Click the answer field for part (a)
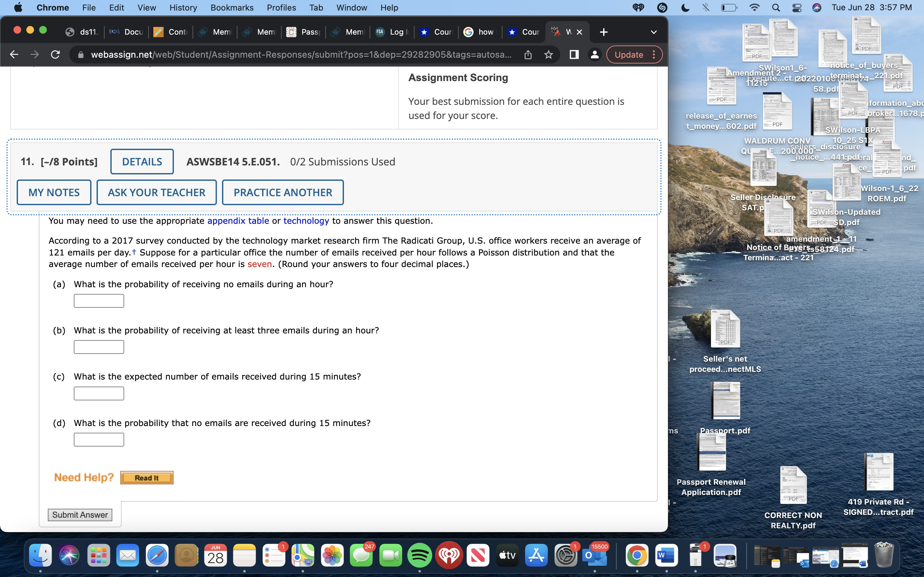The image size is (924, 577). pyautogui.click(x=98, y=300)
